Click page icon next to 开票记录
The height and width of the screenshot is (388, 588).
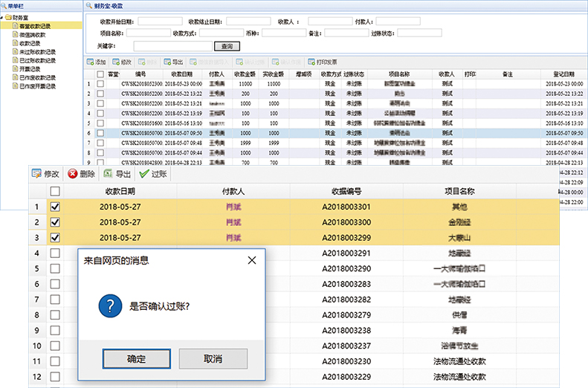coord(16,68)
